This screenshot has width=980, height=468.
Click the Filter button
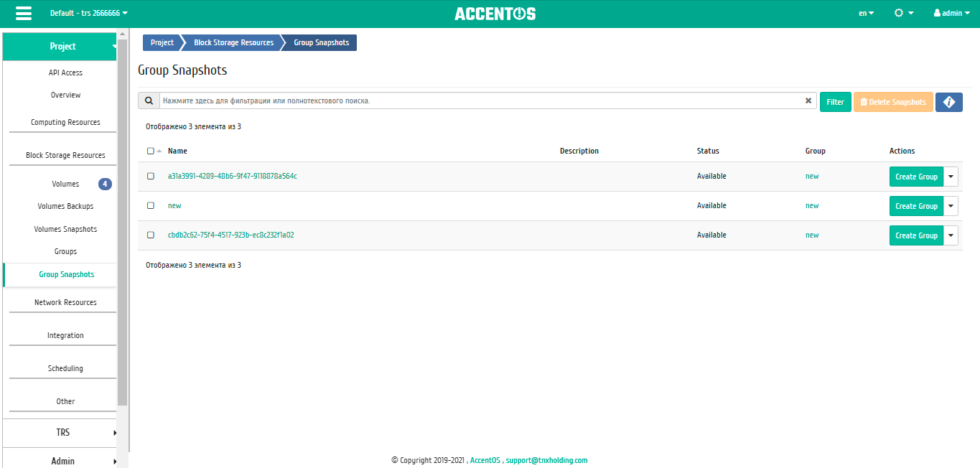tap(835, 102)
